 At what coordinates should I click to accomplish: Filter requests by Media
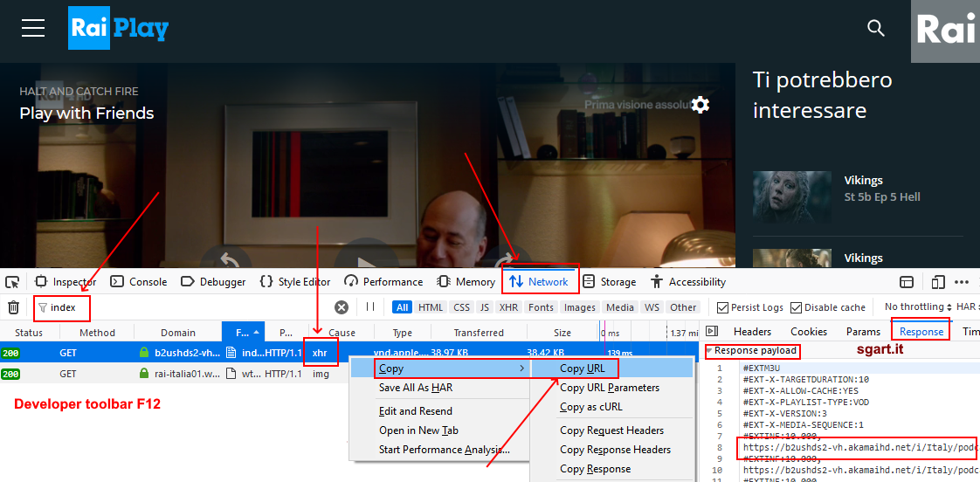click(620, 307)
